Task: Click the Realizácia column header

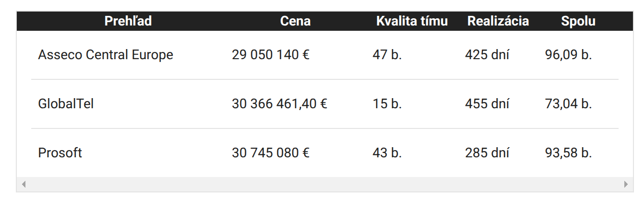Action: 498,21
